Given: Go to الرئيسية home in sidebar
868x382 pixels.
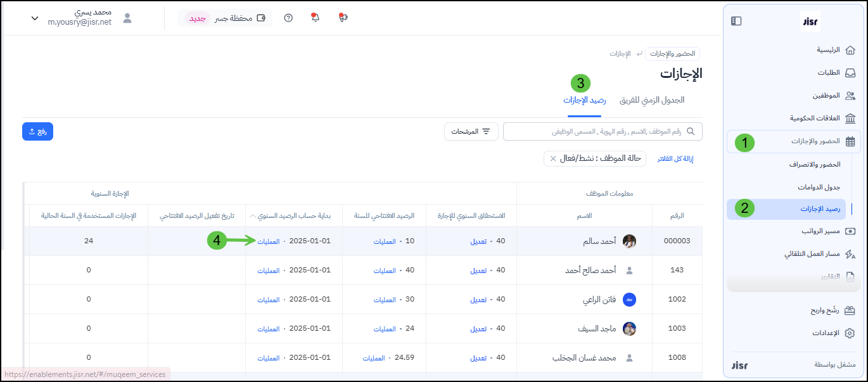Looking at the screenshot, I should point(828,50).
